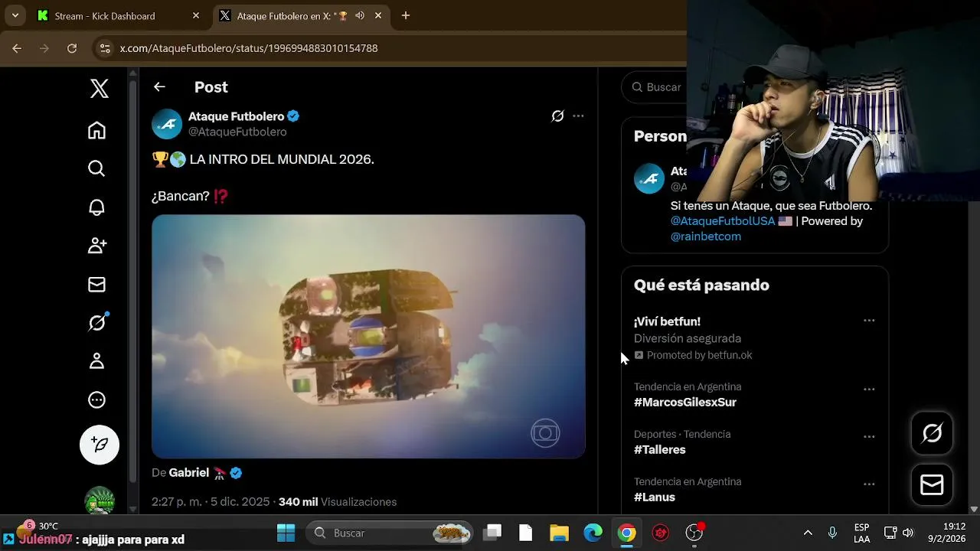The height and width of the screenshot is (551, 980).
Task: Click the Grok icon on the post header
Action: coord(557,116)
